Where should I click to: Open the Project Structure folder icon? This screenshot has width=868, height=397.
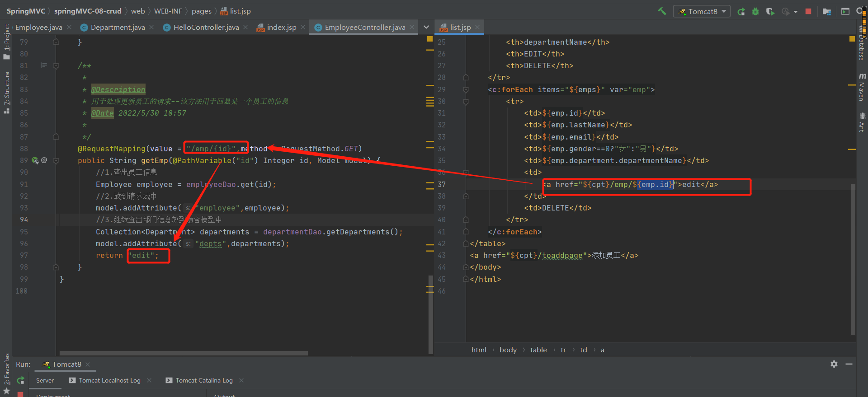click(x=827, y=11)
